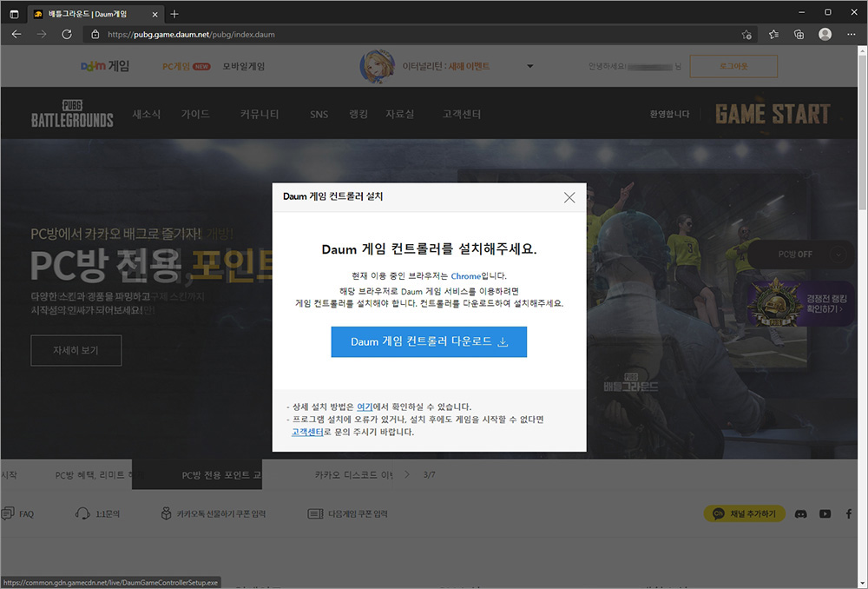Open the browser profile avatar
This screenshot has width=868, height=589.
pos(825,35)
